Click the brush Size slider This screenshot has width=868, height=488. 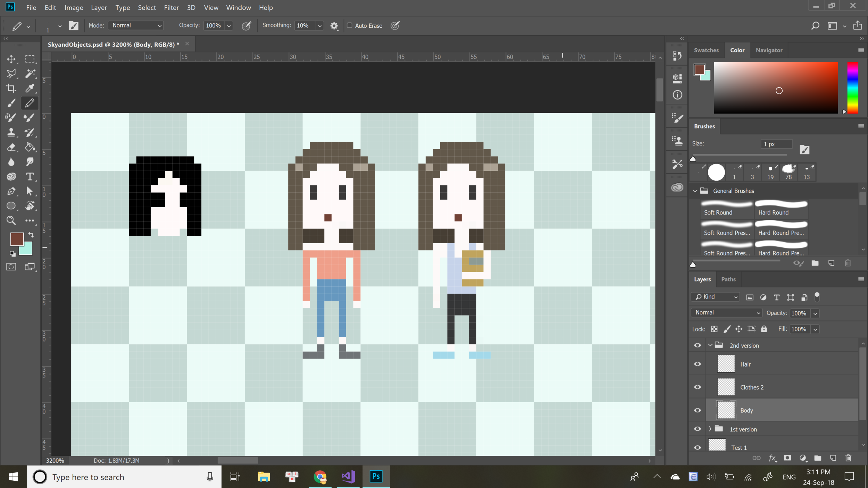click(740, 155)
